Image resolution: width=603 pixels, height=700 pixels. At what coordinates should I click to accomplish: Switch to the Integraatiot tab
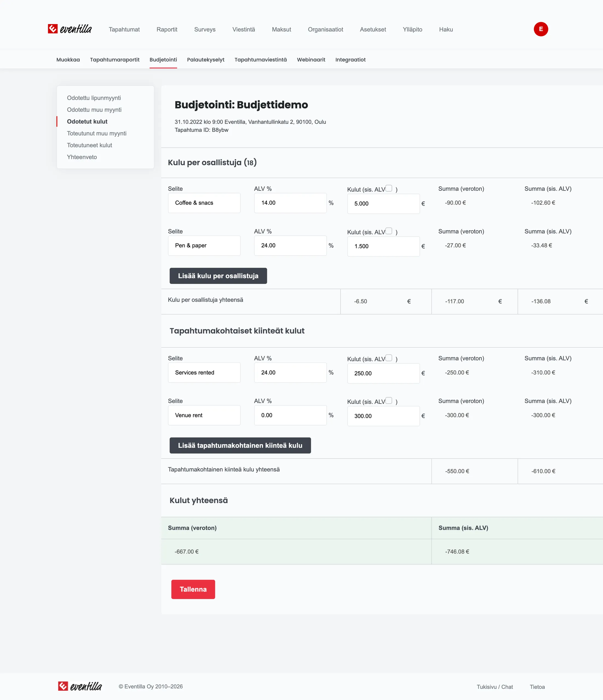tap(350, 60)
